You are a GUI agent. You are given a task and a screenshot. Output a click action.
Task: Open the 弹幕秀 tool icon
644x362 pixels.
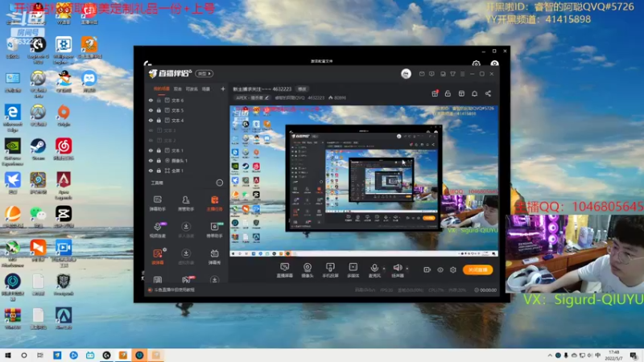[214, 256]
